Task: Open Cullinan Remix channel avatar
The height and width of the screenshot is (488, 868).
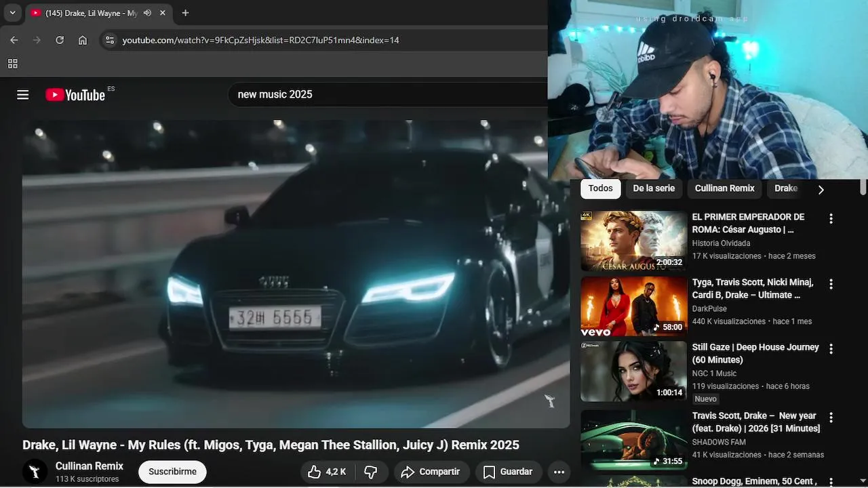Action: click(x=35, y=472)
